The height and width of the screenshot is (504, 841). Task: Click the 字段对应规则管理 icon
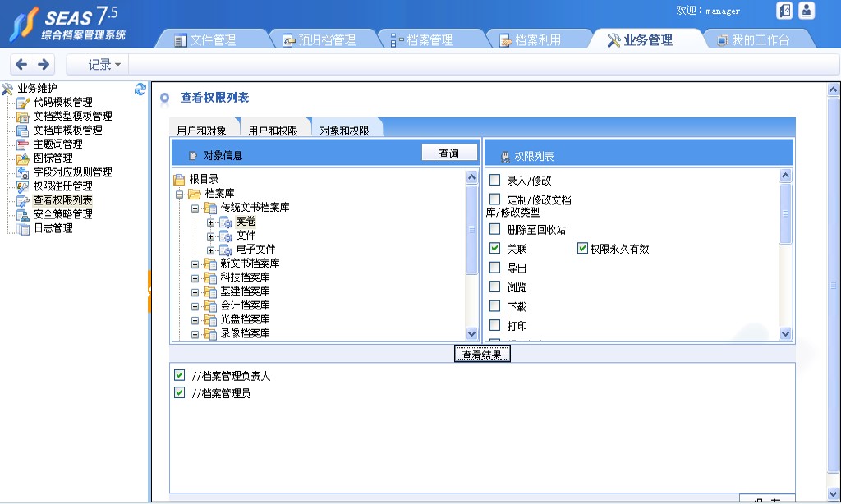(x=23, y=172)
